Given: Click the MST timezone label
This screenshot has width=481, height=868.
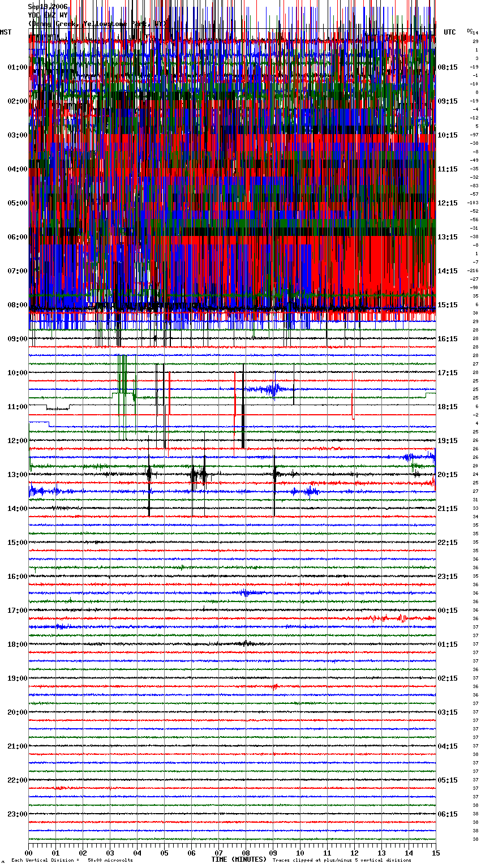Looking at the screenshot, I should click(x=6, y=32).
